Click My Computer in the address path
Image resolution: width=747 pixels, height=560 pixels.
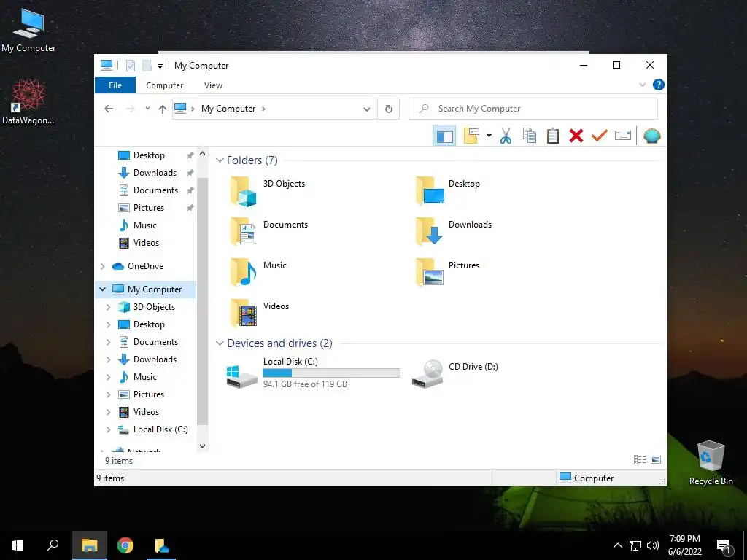[228, 109]
